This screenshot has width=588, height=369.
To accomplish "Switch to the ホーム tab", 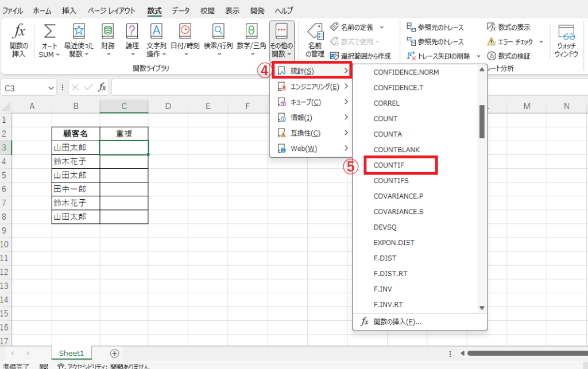I will tap(42, 11).
